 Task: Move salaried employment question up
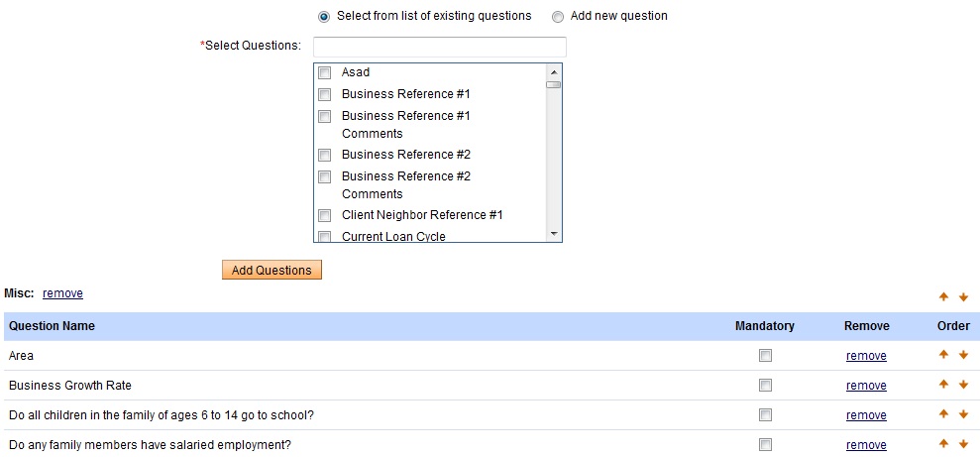(x=943, y=444)
